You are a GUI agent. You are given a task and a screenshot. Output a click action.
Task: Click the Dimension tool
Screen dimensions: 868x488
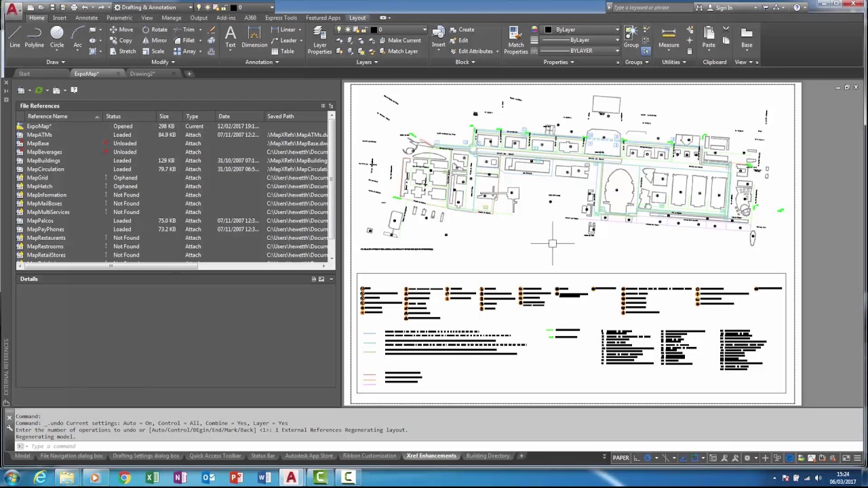tap(254, 37)
